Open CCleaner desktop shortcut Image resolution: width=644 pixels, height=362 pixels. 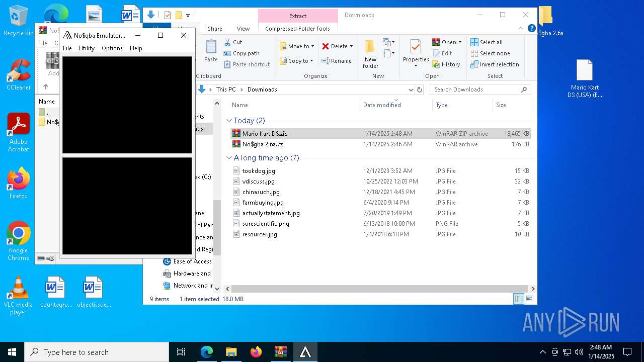pyautogui.click(x=19, y=75)
